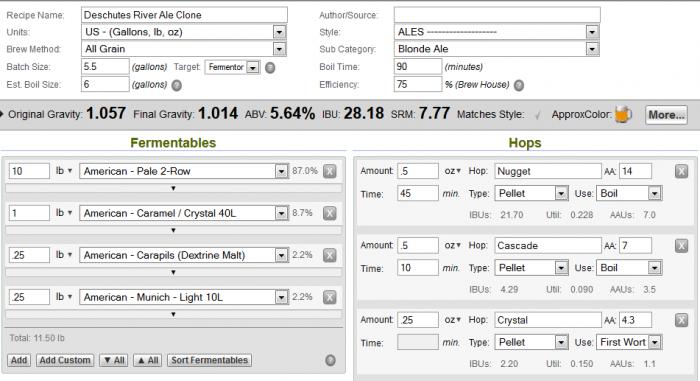Remove the Carapils (Dextrine Malt) fermentable
700x381 pixels.
[x=329, y=255]
